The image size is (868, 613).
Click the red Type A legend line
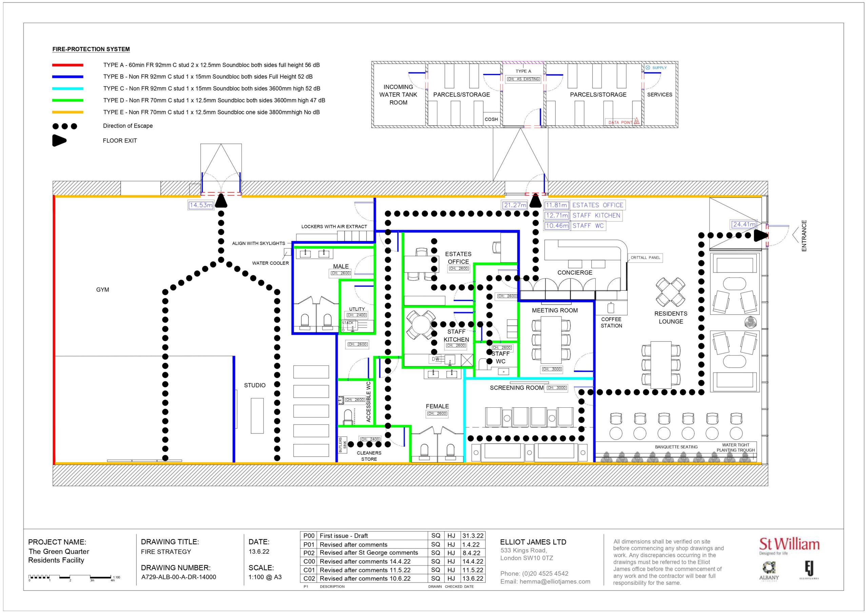coord(68,65)
